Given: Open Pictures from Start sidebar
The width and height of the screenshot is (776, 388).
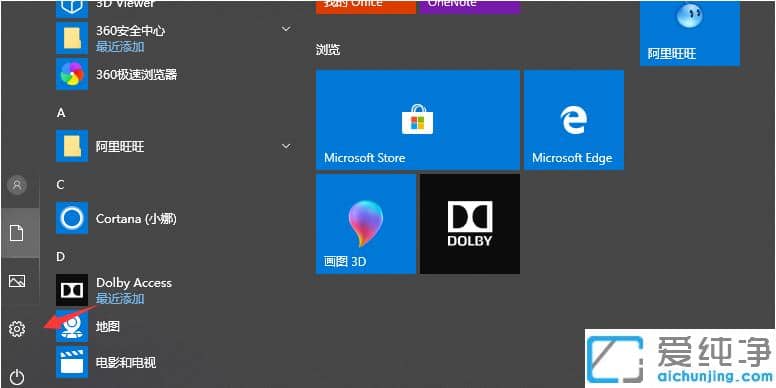Looking at the screenshot, I should pyautogui.click(x=17, y=281).
